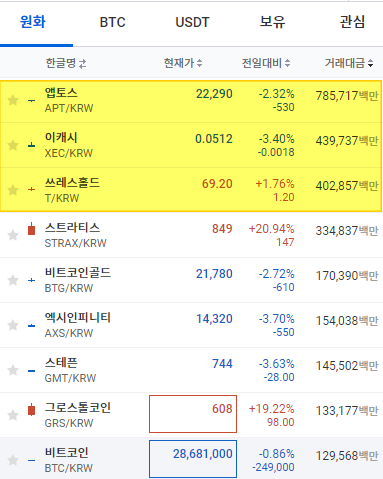Favorite the 쓰레스홀드 T/KRW star
Screen dimensions: 383x479
point(13,190)
